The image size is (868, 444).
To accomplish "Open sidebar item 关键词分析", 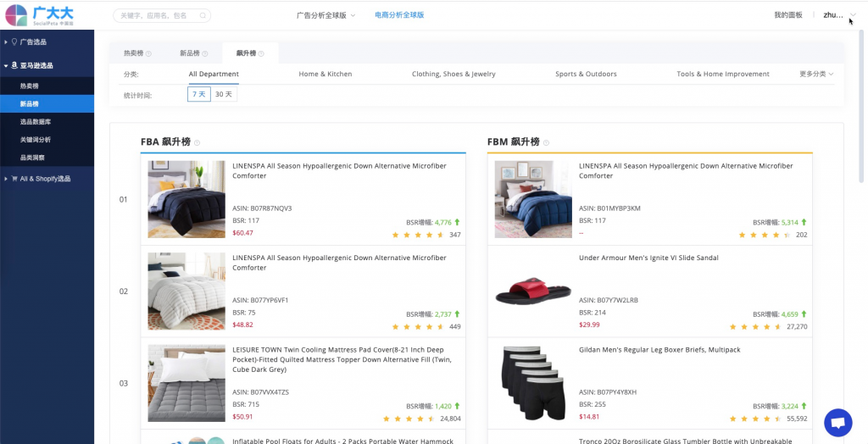I will (47, 140).
